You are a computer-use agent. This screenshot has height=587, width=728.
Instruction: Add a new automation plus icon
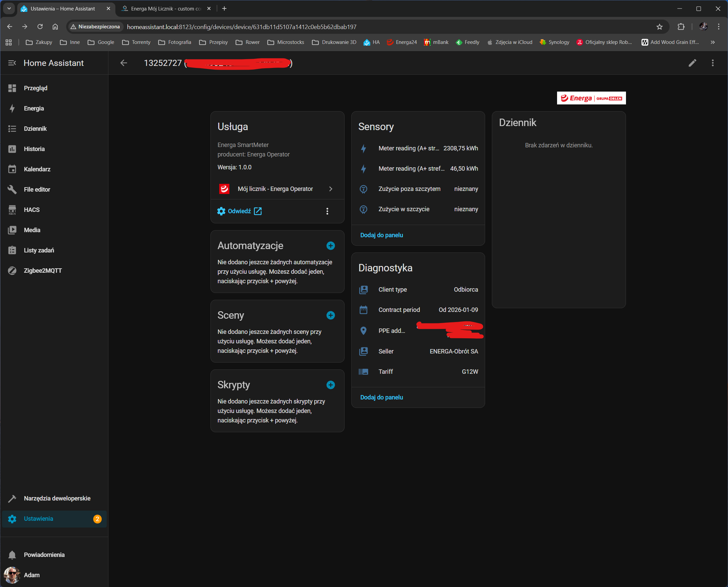330,246
